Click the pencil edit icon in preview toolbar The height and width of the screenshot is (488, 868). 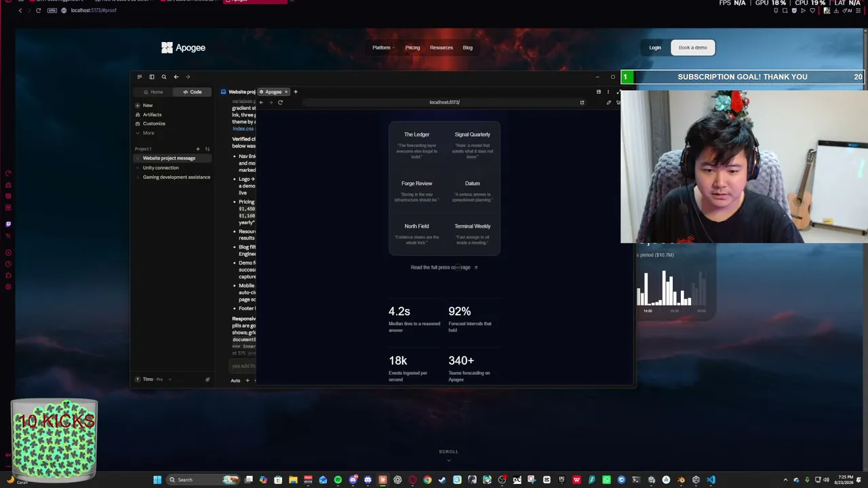[x=608, y=102]
